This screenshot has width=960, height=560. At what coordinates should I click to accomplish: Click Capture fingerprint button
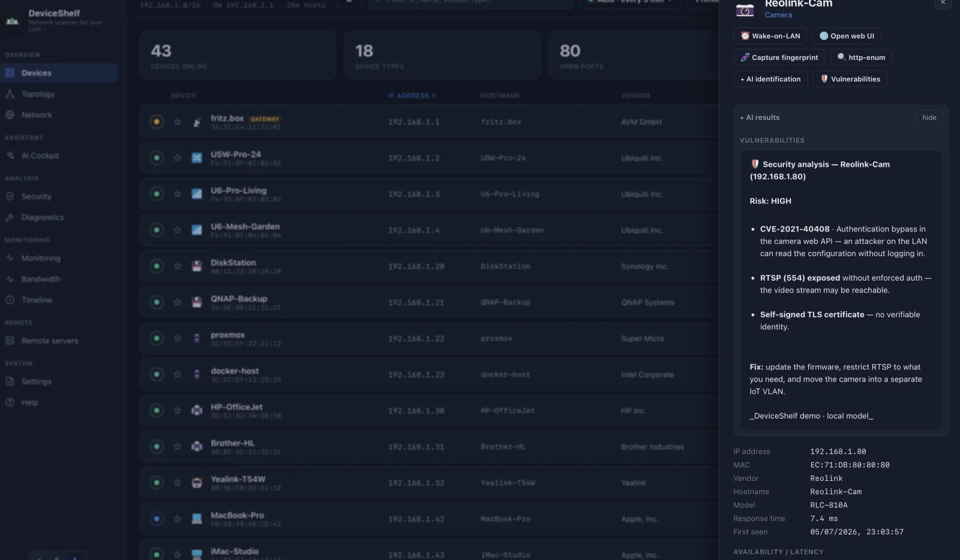point(779,58)
